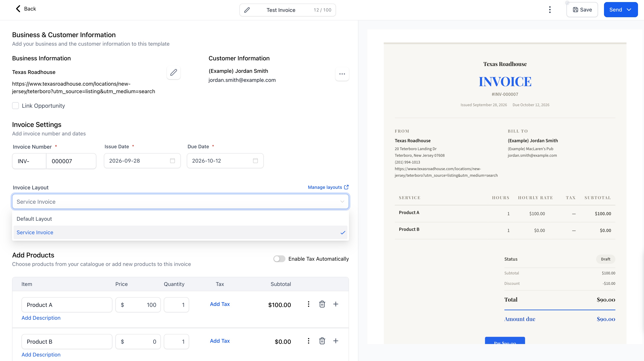Choose Default Layout option
The height and width of the screenshot is (361, 644).
click(180, 219)
